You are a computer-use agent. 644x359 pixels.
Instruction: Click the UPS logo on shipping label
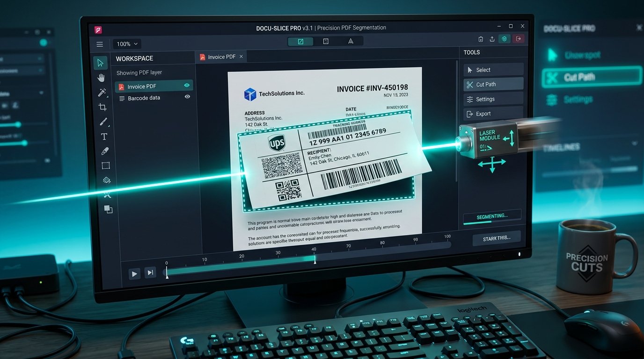[x=277, y=144]
